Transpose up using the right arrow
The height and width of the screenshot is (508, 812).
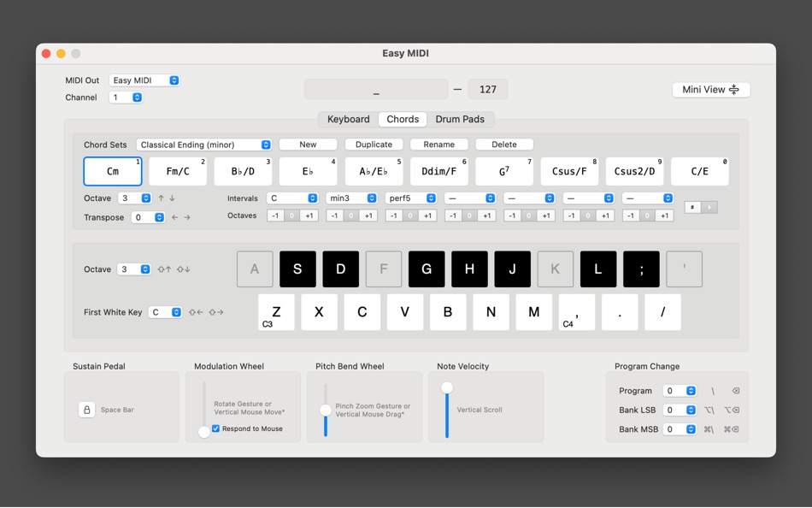click(x=187, y=217)
